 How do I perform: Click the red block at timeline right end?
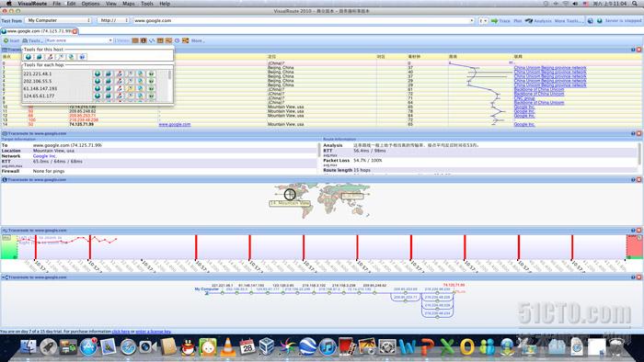(635, 247)
